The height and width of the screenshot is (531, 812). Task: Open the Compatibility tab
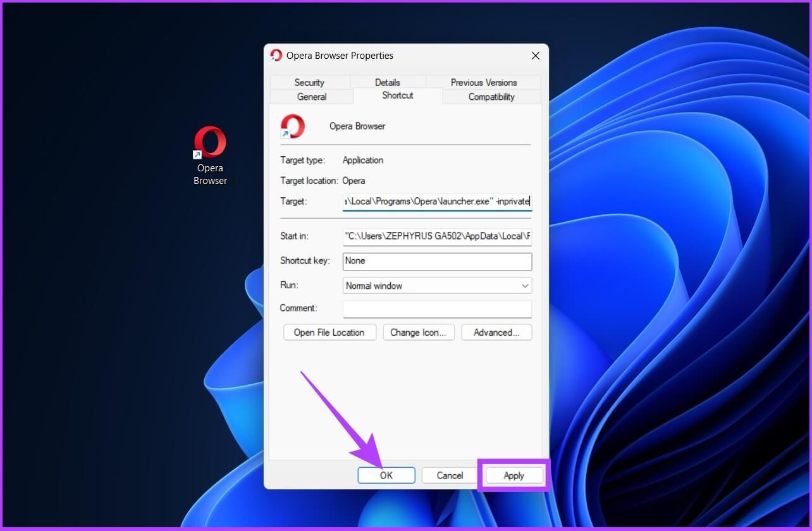point(491,97)
